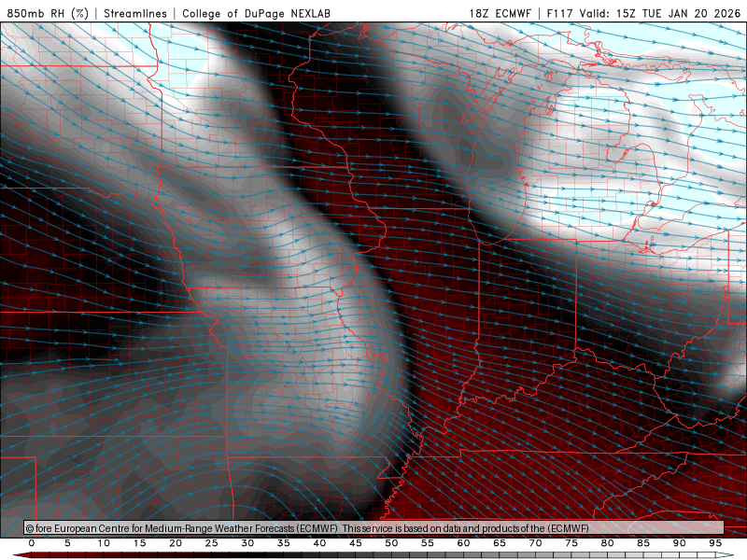Click the '45' colorbar label
Image resolution: width=747 pixels, height=560 pixels.
point(356,543)
